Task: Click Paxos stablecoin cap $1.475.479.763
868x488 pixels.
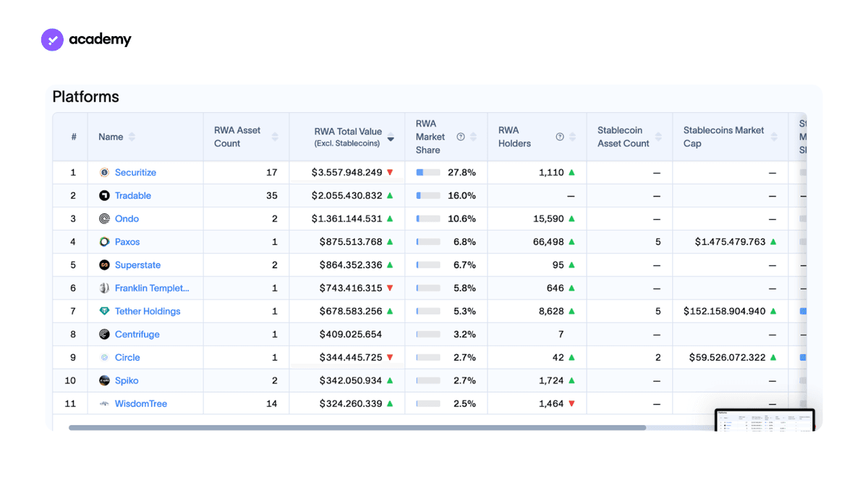Action: coord(730,241)
